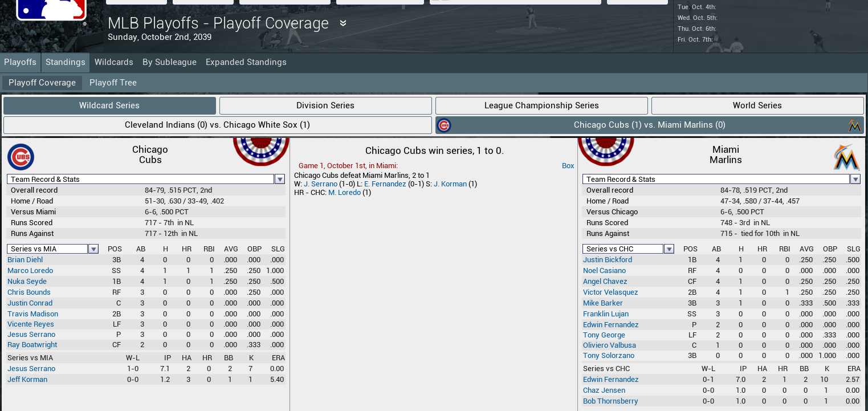
Task: Click the Chicago Cubs team logo
Action: [21, 157]
